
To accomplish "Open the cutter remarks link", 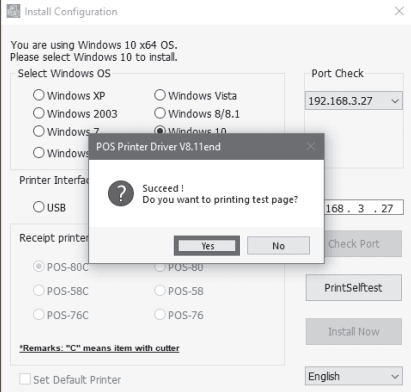I will (x=99, y=348).
